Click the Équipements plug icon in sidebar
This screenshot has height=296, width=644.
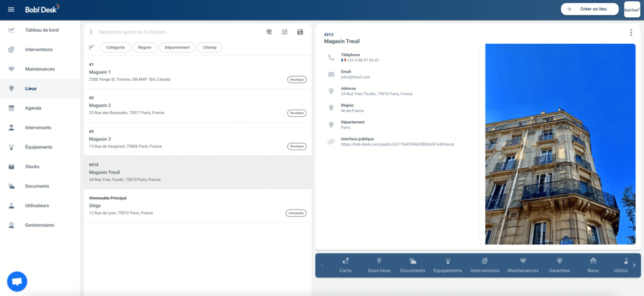12,147
